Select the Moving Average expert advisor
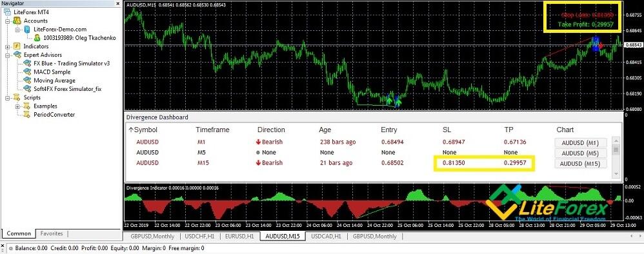Image resolution: width=644 pixels, height=254 pixels. point(54,81)
